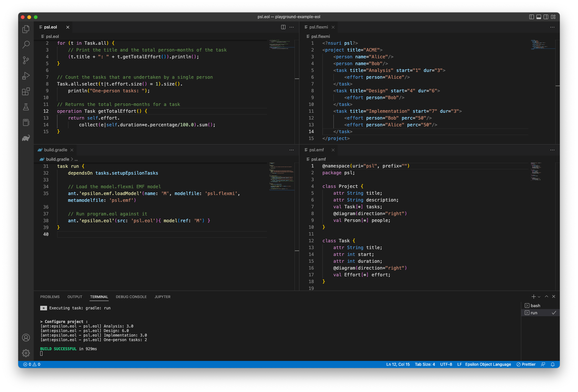Switch to the DEBUG CONSOLE tab

pos(131,297)
